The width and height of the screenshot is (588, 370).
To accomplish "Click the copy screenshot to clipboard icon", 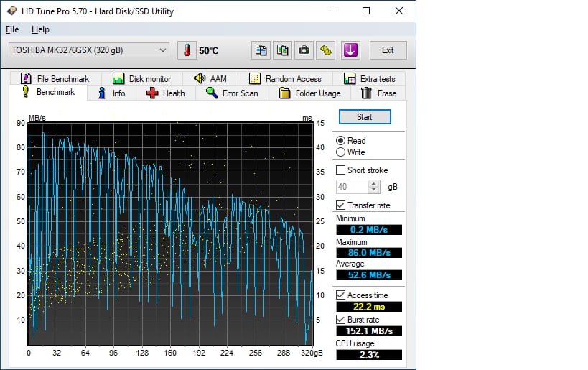I will tap(282, 50).
